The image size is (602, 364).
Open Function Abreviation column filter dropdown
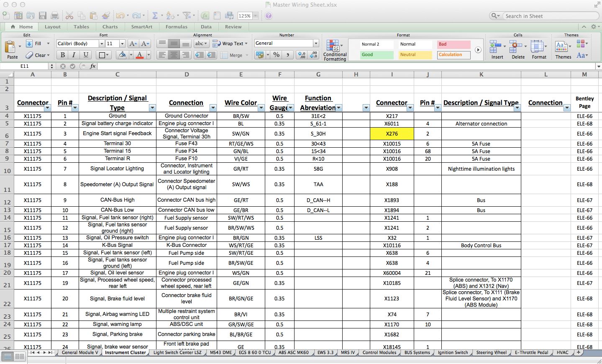pos(338,108)
